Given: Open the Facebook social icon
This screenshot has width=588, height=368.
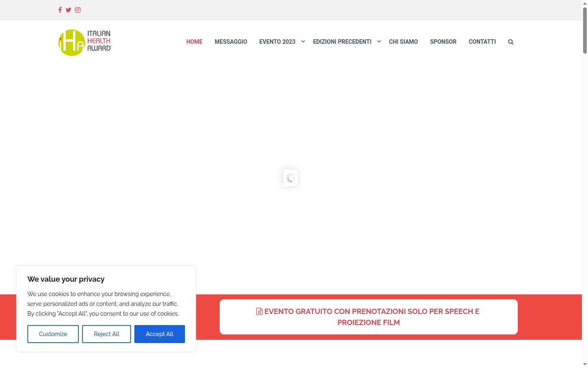Looking at the screenshot, I should (x=60, y=10).
